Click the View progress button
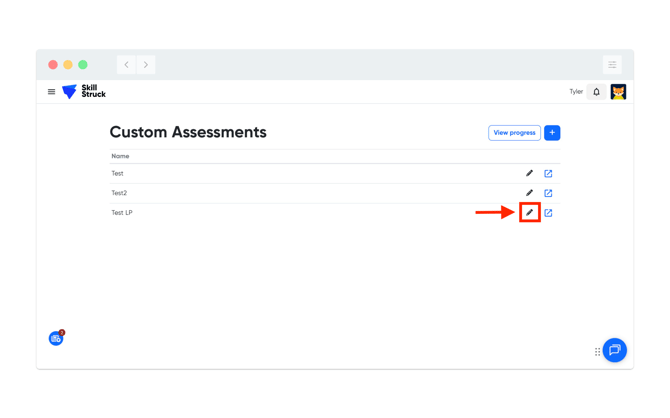The height and width of the screenshot is (418, 670). (x=514, y=133)
